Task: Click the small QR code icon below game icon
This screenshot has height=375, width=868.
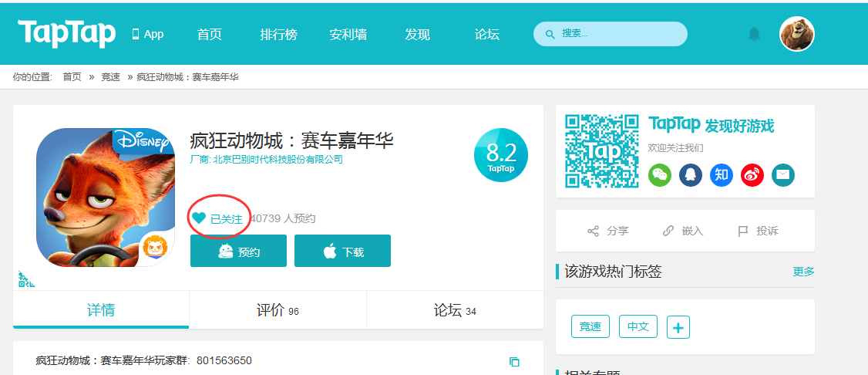Action: [26, 279]
